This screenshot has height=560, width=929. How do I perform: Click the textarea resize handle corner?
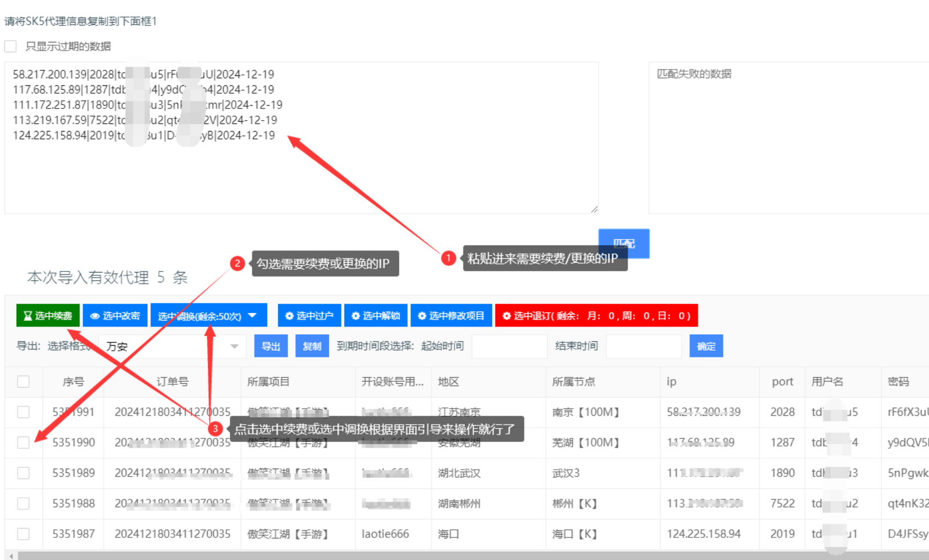(594, 209)
